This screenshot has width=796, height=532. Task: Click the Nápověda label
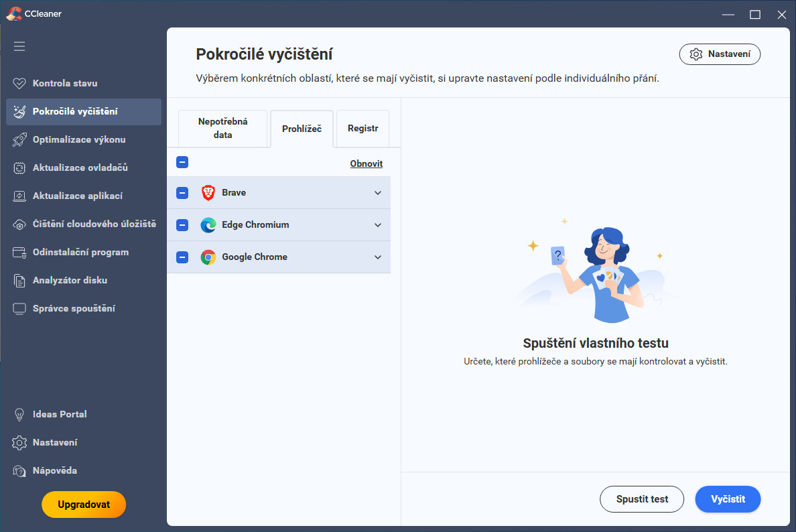click(x=55, y=470)
